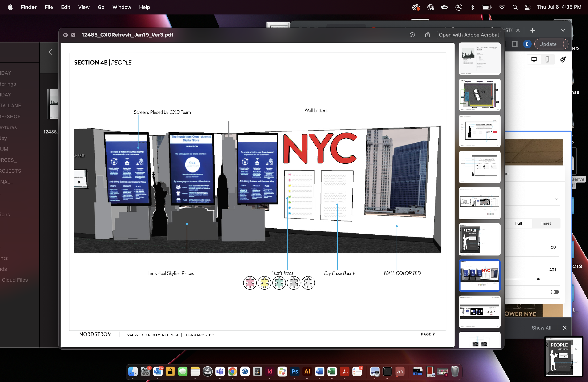The image size is (588, 382).
Task: Click the Show All button
Action: tap(541, 328)
